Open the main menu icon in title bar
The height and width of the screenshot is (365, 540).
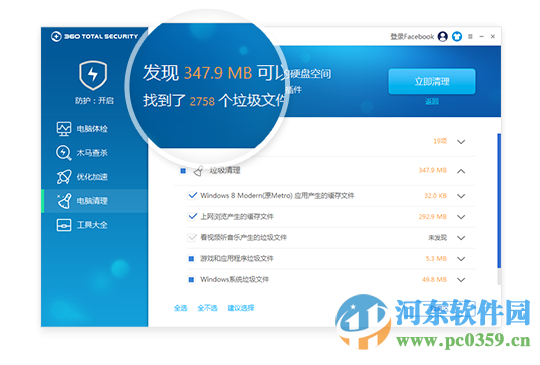tap(470, 36)
